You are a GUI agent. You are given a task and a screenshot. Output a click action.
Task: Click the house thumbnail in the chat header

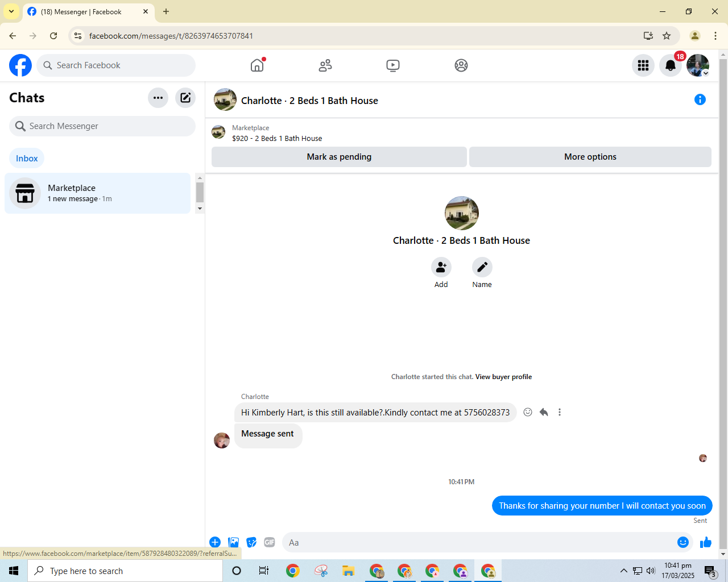pyautogui.click(x=225, y=99)
